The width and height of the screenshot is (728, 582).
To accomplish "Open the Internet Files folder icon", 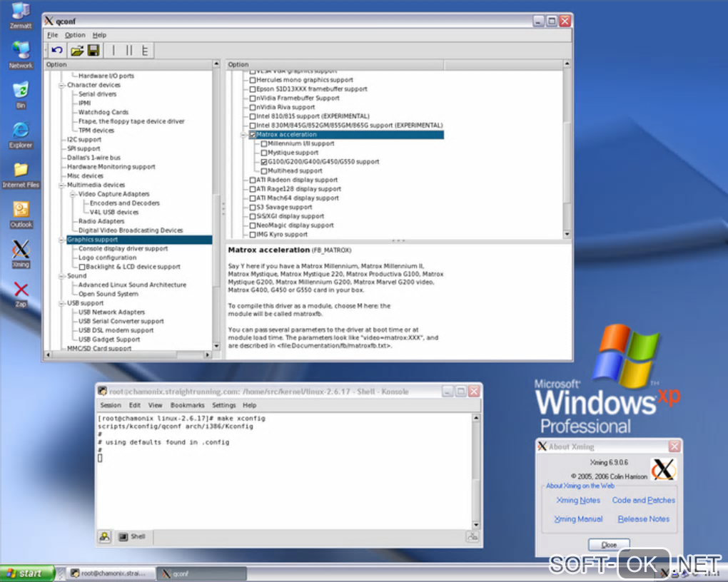I will click(21, 175).
